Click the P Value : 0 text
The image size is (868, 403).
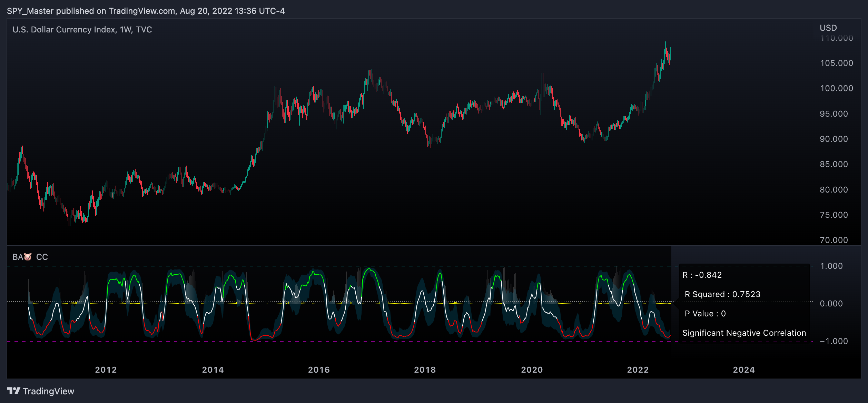tap(705, 314)
